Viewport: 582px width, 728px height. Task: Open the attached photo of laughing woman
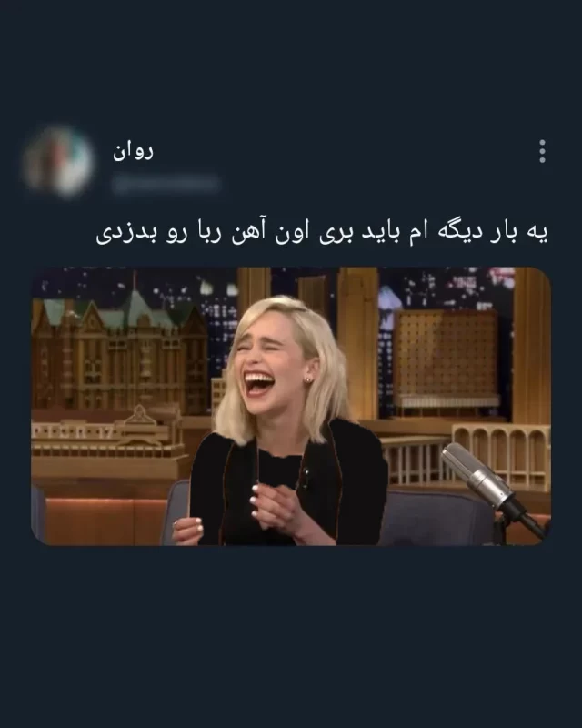tap(291, 406)
